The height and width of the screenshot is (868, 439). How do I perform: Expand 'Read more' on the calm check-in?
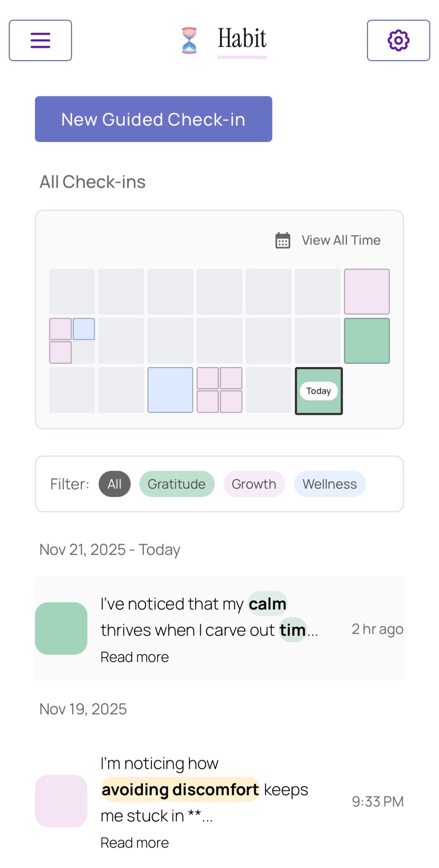(x=135, y=657)
